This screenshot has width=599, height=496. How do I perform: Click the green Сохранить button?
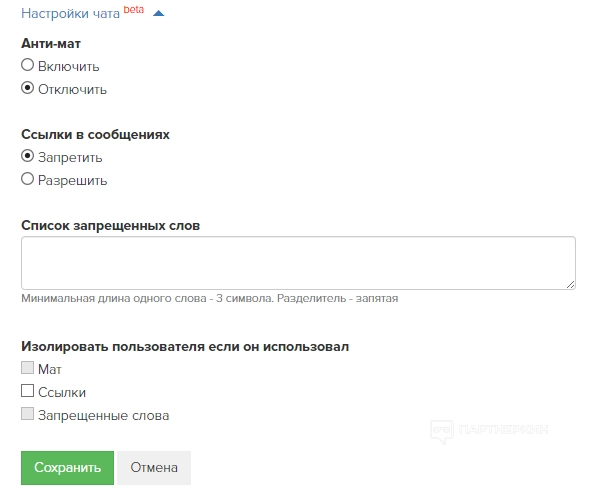pos(68,468)
